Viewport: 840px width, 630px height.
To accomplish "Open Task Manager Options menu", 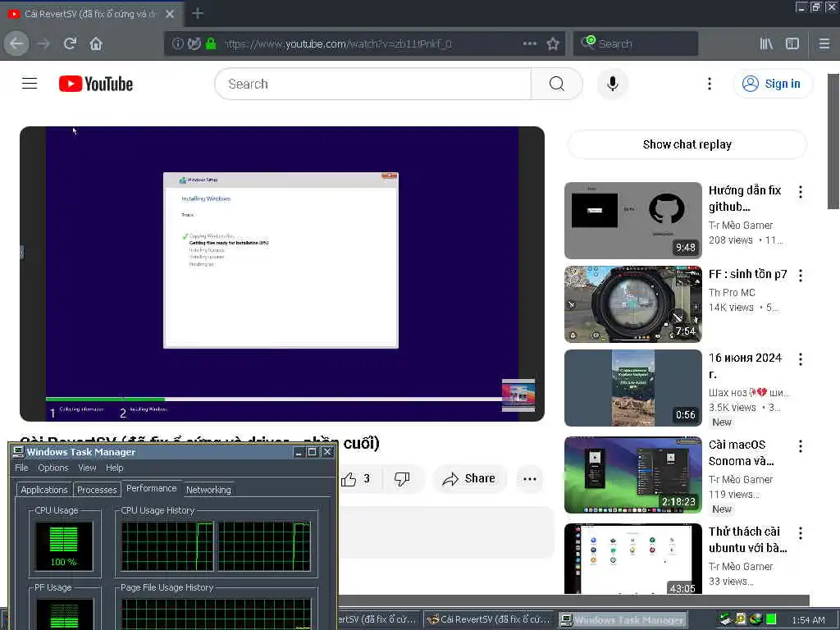I will click(53, 468).
